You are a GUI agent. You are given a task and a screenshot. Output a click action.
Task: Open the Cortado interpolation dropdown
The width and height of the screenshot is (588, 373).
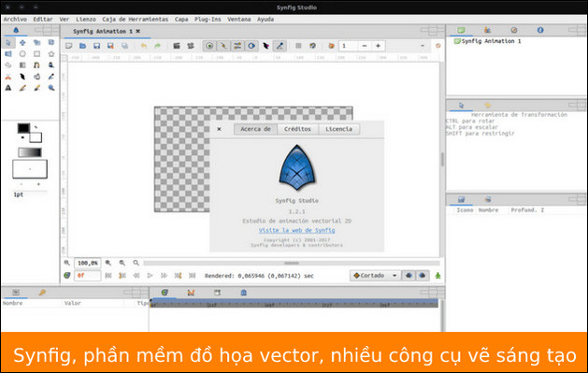[375, 276]
